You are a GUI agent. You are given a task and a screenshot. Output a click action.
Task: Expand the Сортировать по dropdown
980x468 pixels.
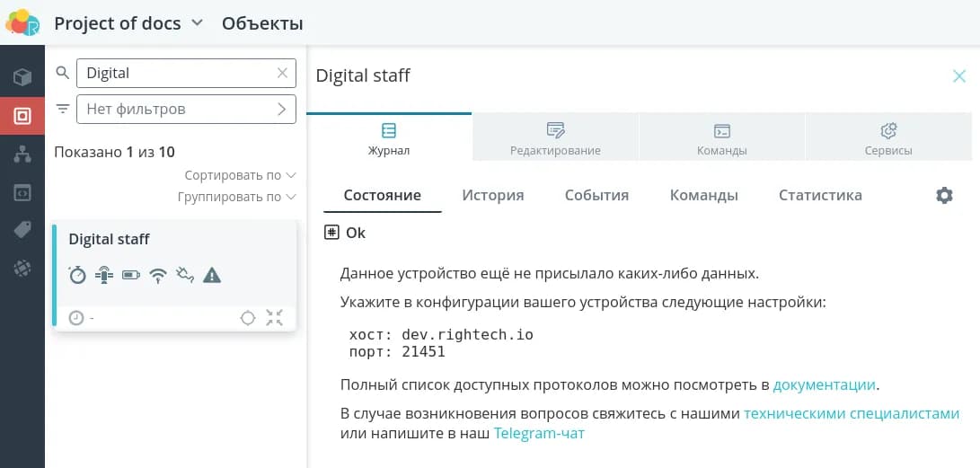[x=240, y=175]
